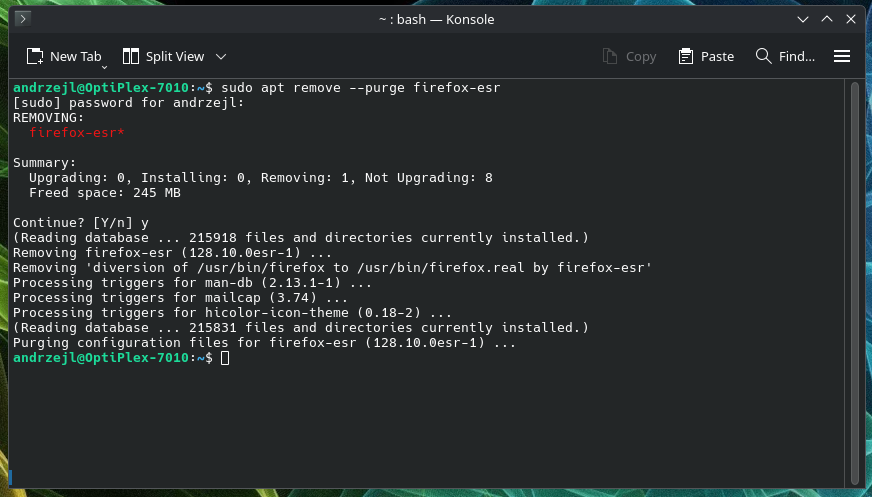This screenshot has width=872, height=497.
Task: Click the Find magnifier icon
Action: point(764,56)
